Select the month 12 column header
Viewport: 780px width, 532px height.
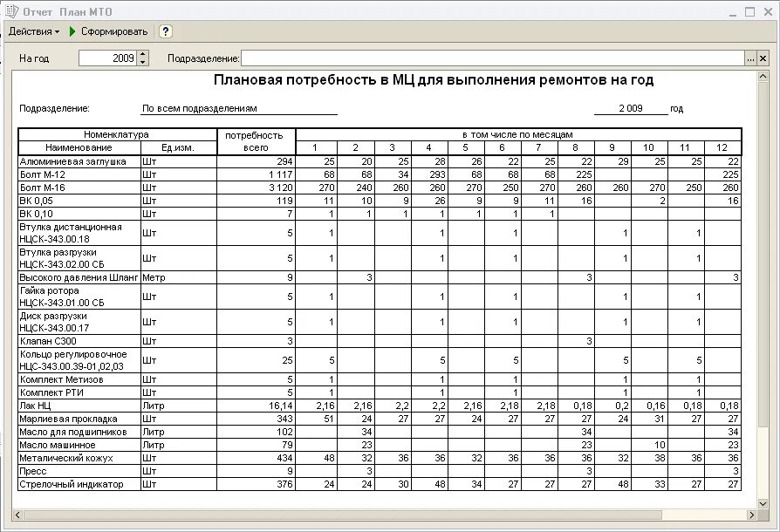(722, 147)
